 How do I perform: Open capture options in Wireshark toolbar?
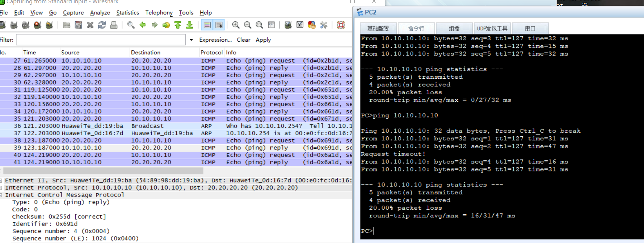pos(14,25)
